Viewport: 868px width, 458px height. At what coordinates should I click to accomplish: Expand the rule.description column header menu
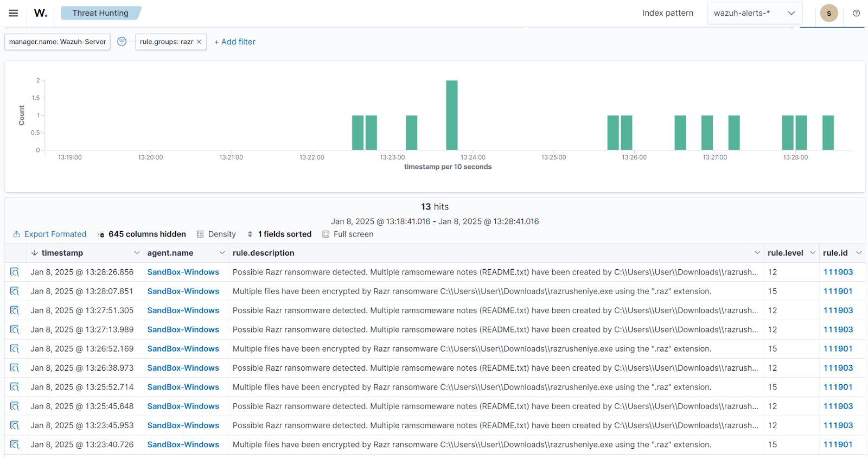pos(757,253)
